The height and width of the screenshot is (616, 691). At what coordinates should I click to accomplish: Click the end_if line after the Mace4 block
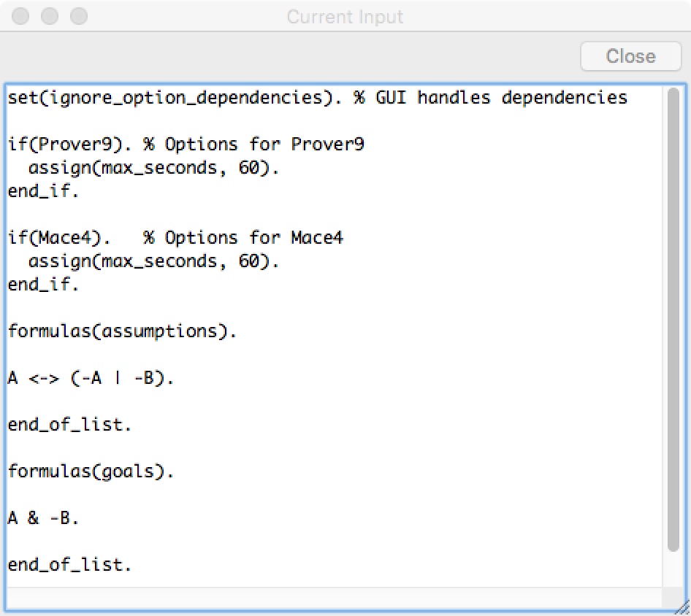pos(42,285)
